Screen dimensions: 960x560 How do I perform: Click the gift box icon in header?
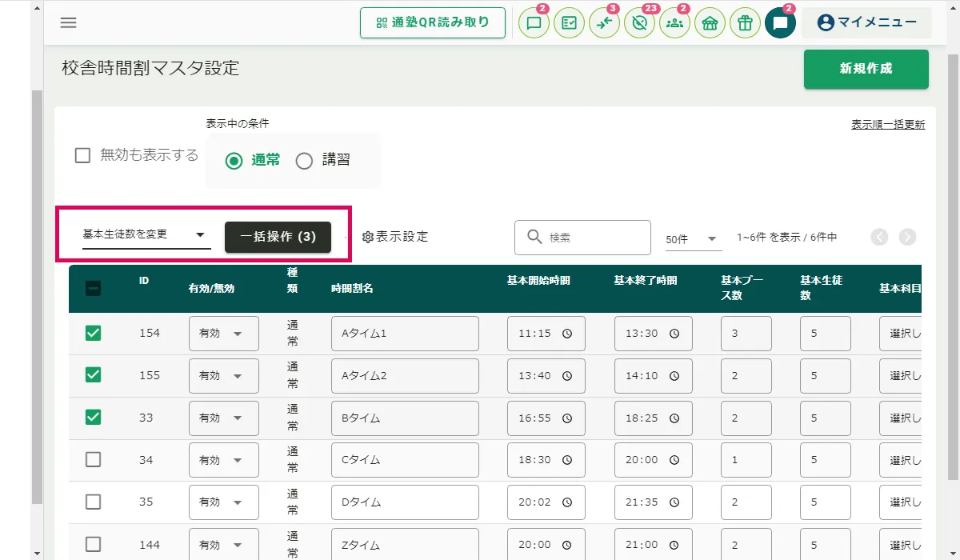745,23
